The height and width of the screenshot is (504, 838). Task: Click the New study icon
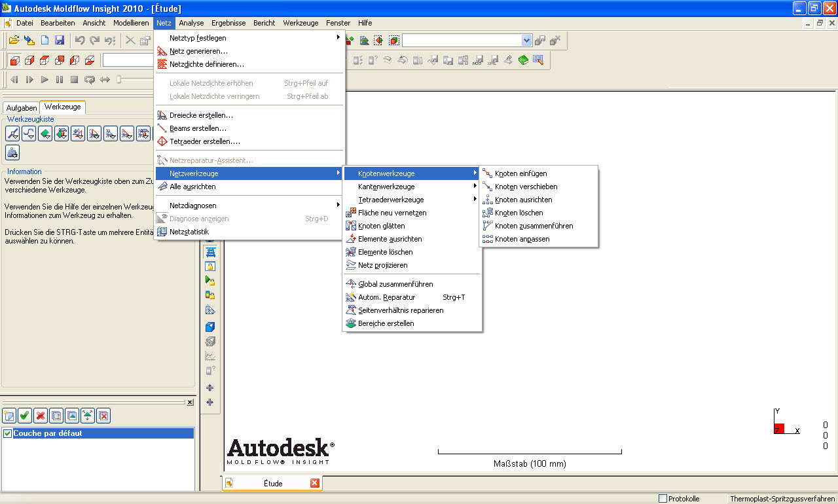(45, 41)
